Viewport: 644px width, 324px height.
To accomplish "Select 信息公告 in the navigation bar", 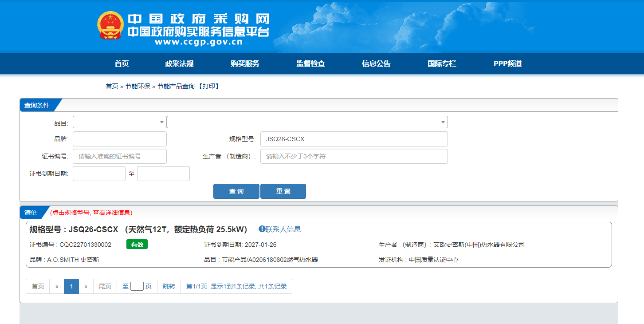I will click(x=376, y=63).
